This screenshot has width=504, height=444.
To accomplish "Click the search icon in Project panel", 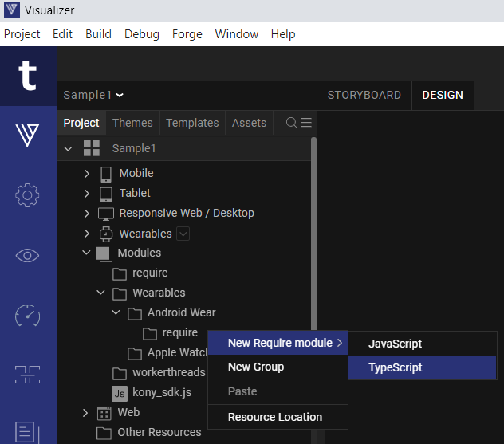I will tap(291, 123).
